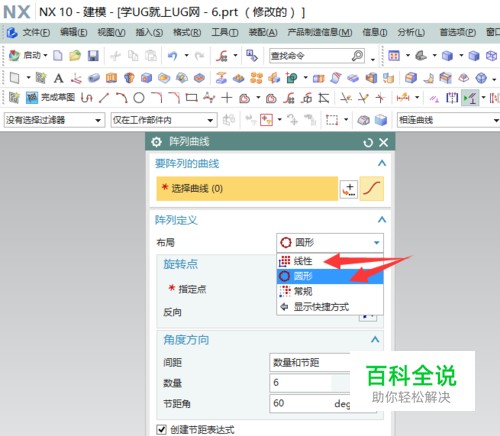Open the 工具(T) menu
500x436 pixels.
[x=225, y=32]
